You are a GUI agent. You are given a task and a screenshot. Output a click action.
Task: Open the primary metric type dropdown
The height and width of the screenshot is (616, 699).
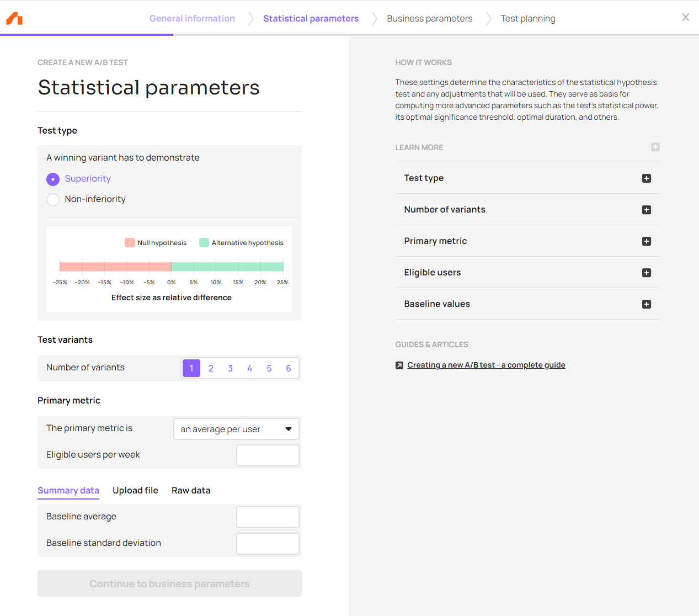[x=236, y=429]
